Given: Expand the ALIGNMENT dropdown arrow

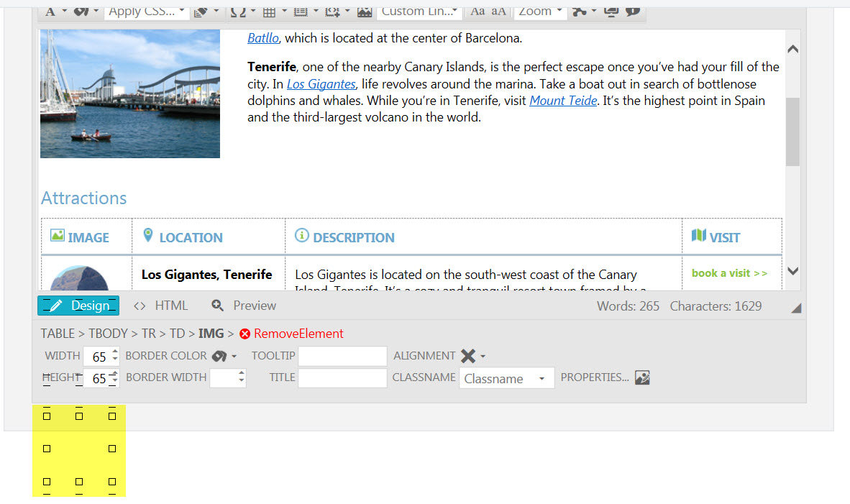Looking at the screenshot, I should tap(483, 357).
